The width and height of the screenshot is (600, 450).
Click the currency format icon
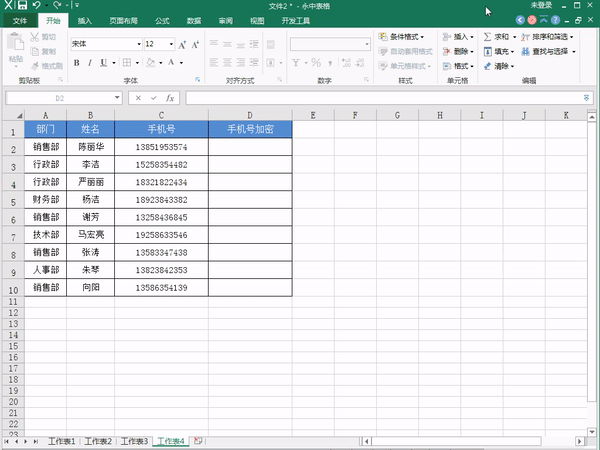[296, 62]
